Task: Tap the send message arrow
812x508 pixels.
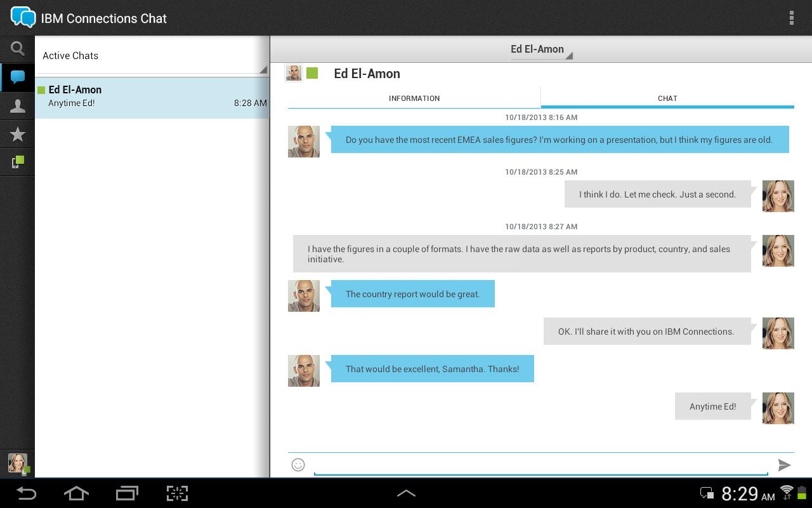Action: 784,465
